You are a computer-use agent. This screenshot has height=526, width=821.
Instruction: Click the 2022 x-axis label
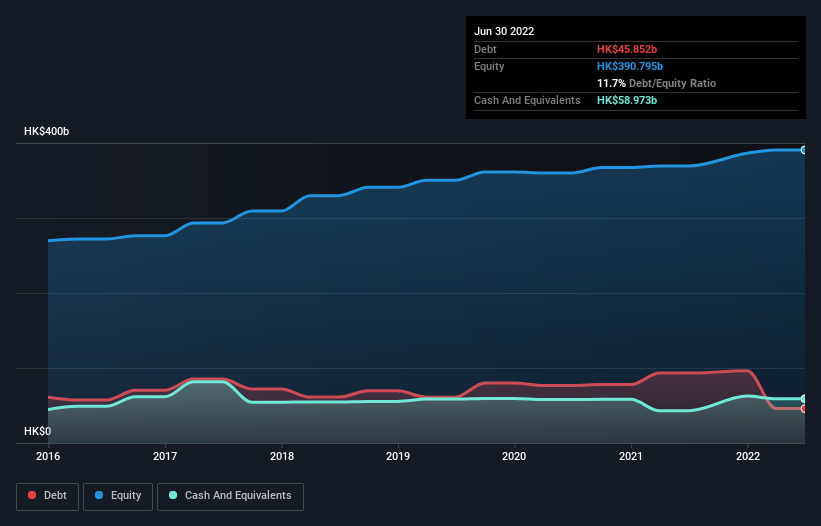(748, 456)
